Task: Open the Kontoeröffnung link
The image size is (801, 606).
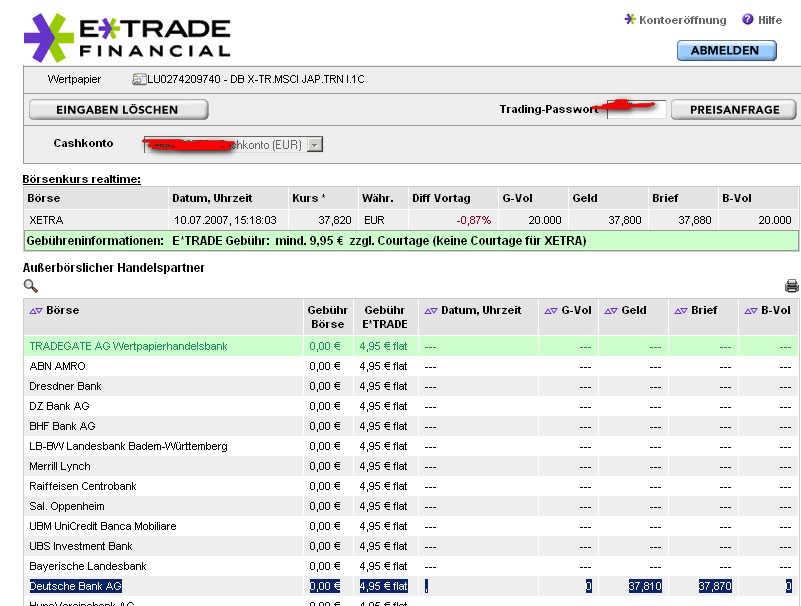Action: click(x=682, y=20)
